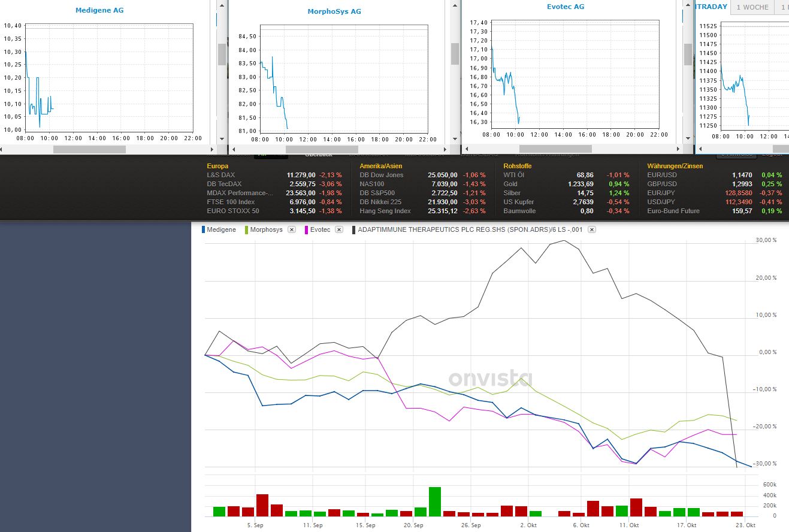Click the L&S DAX value 11.279,00
The image size is (789, 532).
301,175
